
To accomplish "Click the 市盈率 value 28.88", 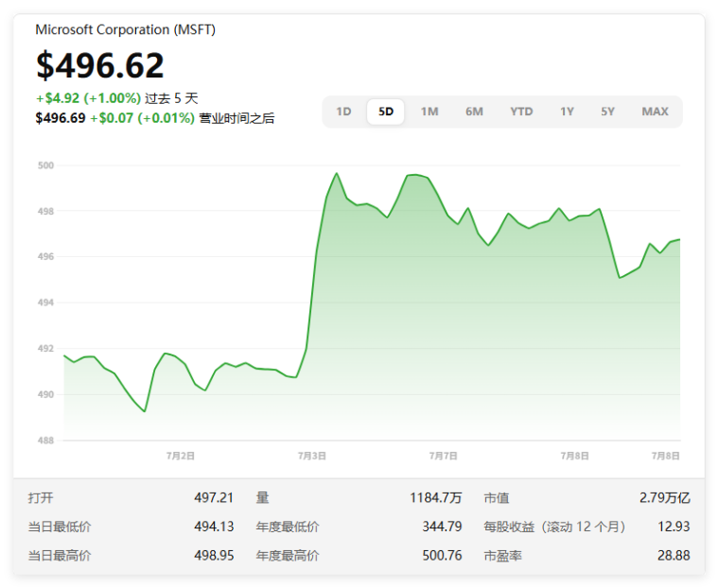I will (674, 556).
